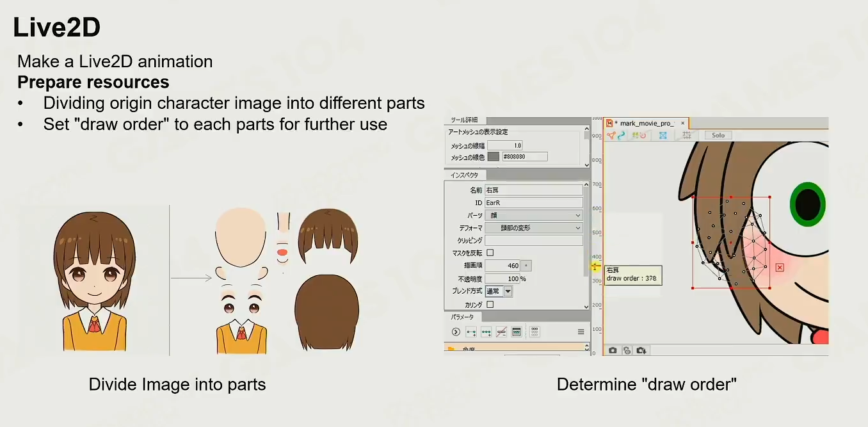Screen dimensions: 868x427
Task: Open the デフォーマ dropdown showing 頭部の変形
Action: [534, 228]
